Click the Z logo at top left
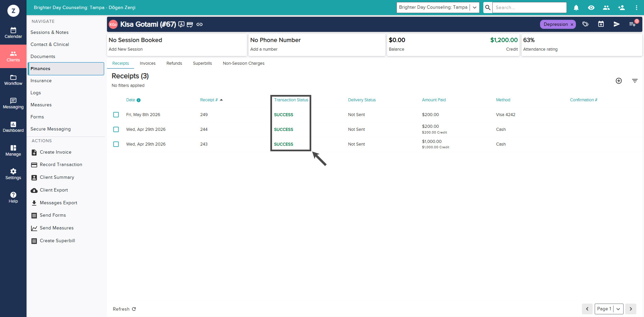The width and height of the screenshot is (644, 317). click(x=13, y=11)
